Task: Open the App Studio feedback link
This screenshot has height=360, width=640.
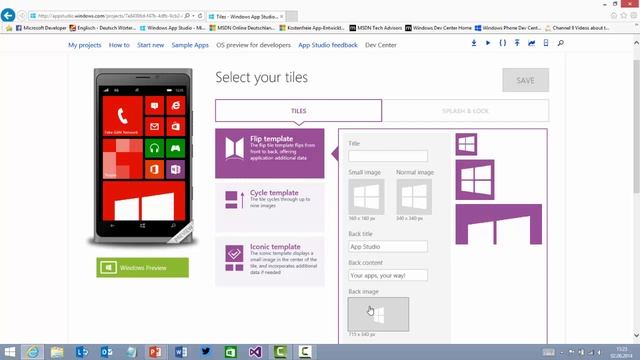Action: pyautogui.click(x=328, y=45)
